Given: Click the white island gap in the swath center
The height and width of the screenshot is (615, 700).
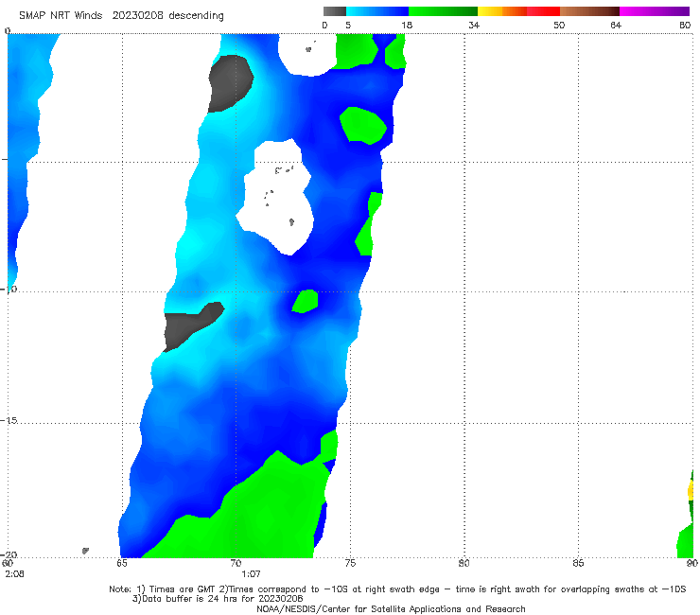Looking at the screenshot, I should 279,197.
